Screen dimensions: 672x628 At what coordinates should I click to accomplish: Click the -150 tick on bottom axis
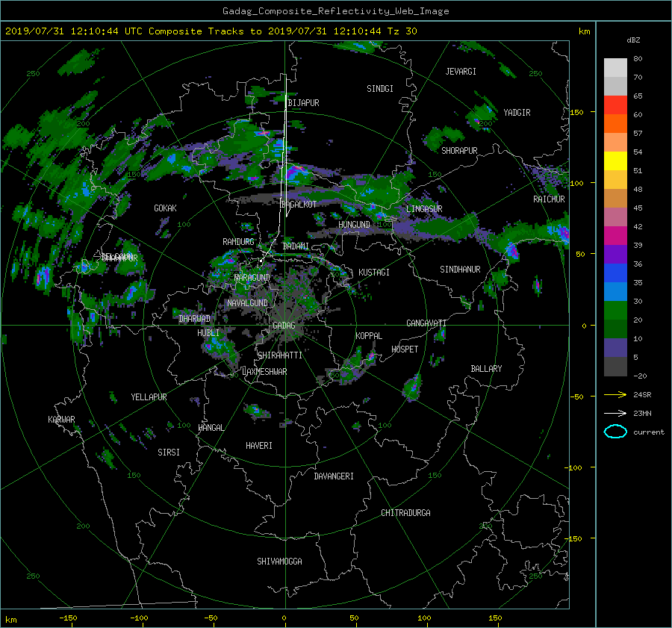coord(68,618)
